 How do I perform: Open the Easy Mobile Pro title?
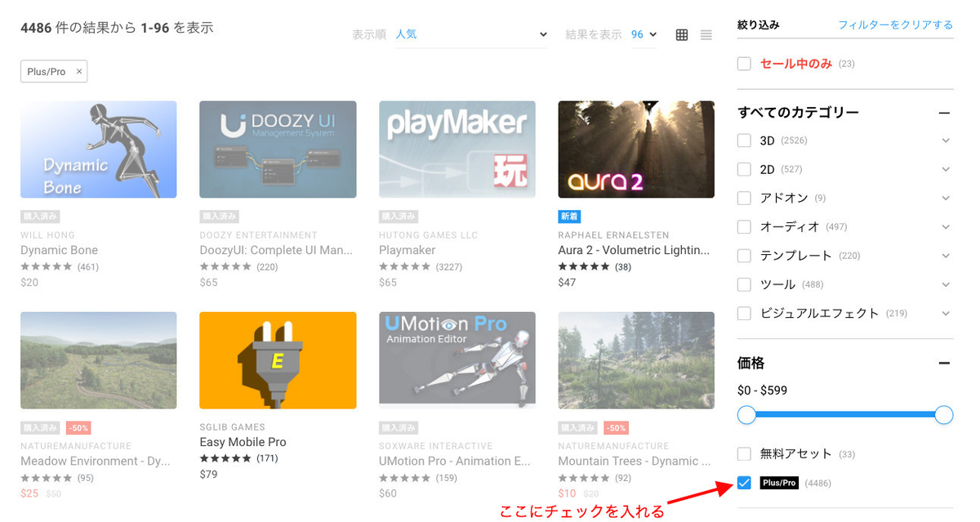[x=243, y=442]
